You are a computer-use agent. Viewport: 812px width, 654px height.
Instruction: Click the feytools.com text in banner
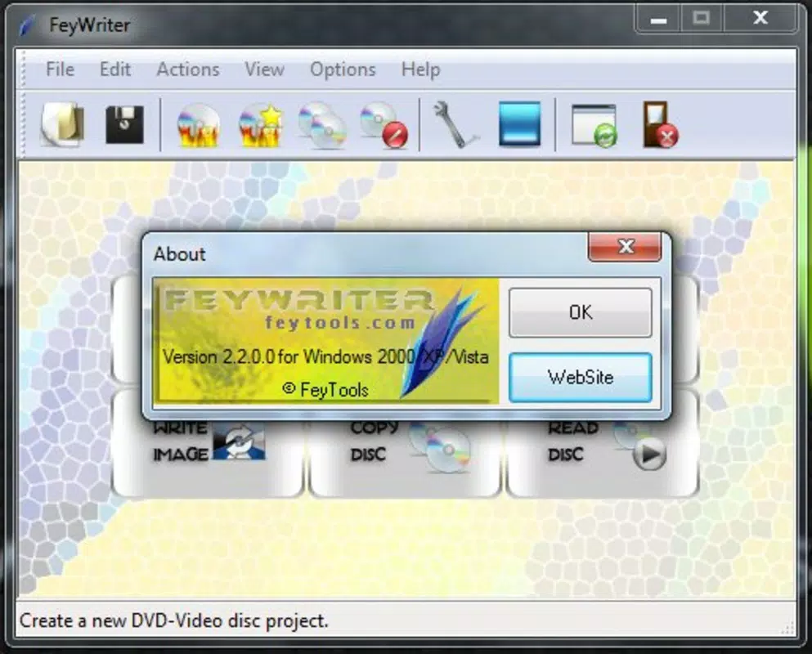tap(340, 323)
